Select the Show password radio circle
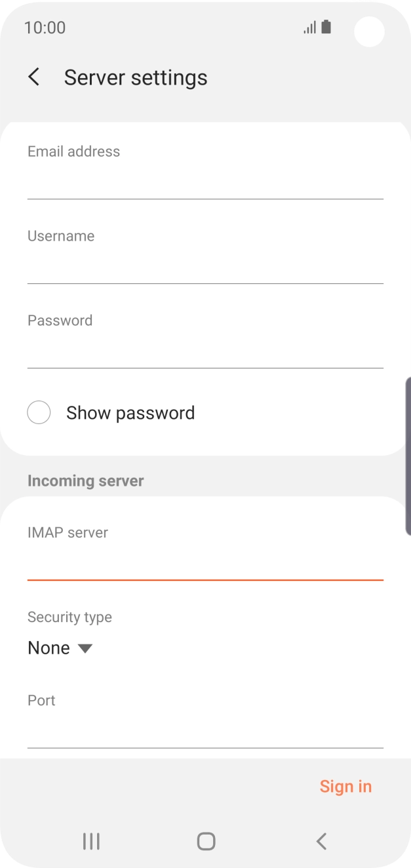 (39, 412)
